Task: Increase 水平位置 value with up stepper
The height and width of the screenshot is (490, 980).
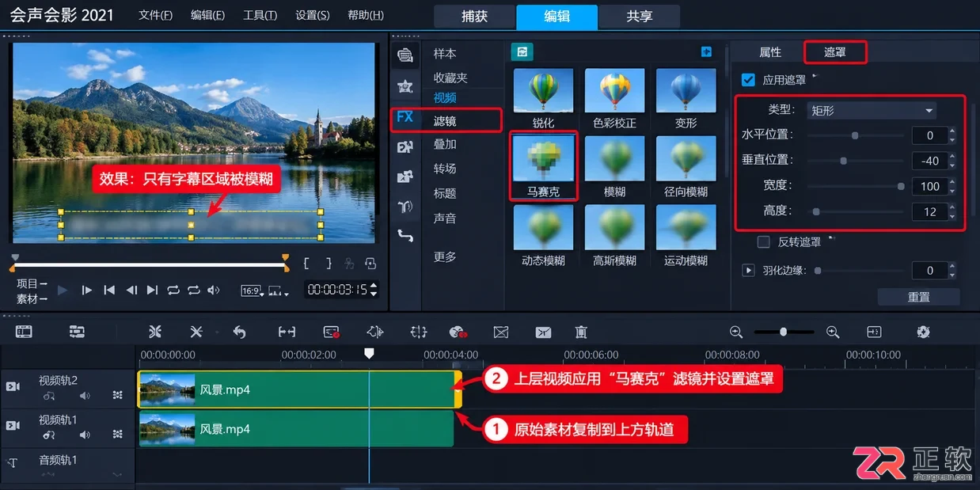Action: 952,131
